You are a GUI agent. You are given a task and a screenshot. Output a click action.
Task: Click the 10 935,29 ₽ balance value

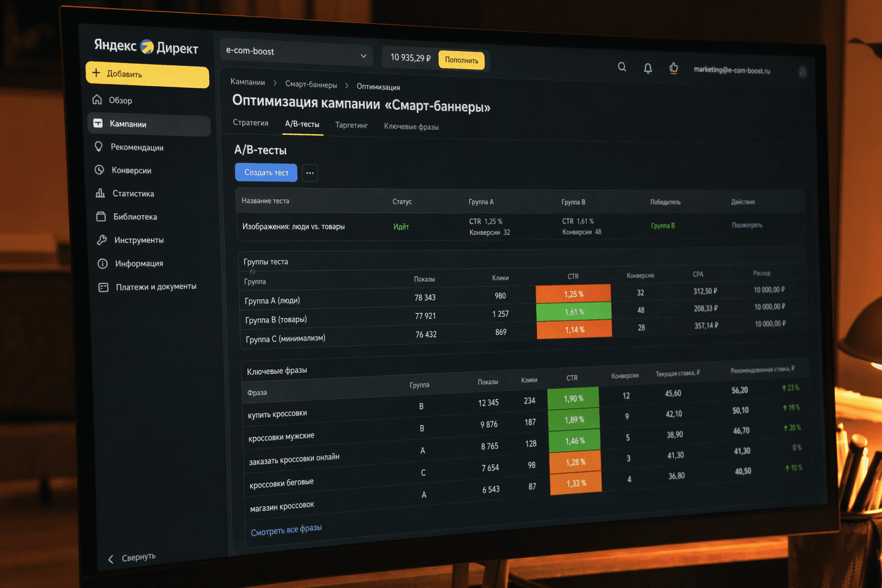(x=411, y=57)
